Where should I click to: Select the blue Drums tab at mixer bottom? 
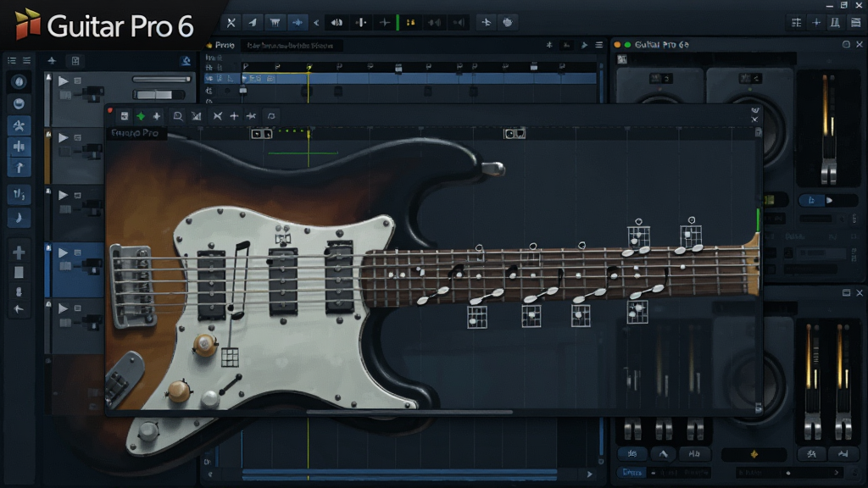click(x=632, y=473)
